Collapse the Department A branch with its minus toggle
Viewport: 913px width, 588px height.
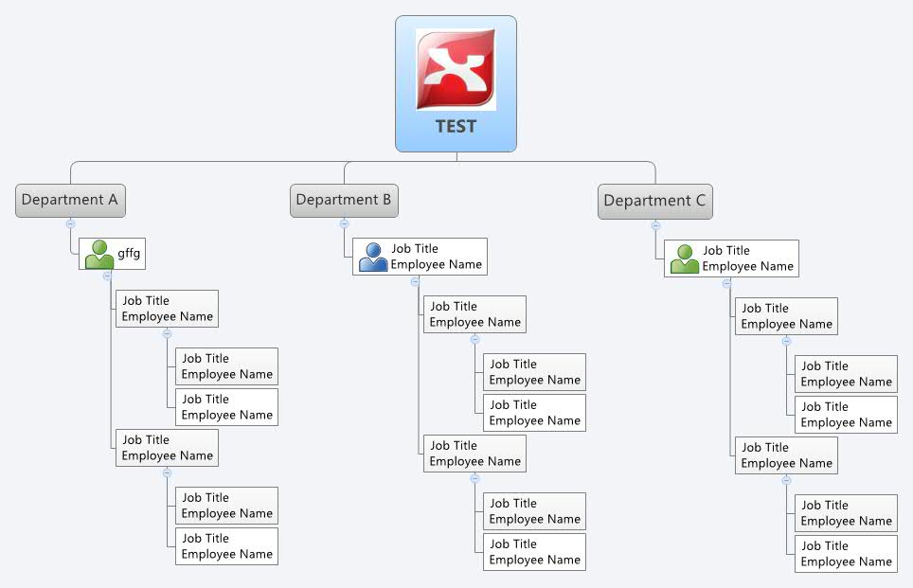point(71,223)
